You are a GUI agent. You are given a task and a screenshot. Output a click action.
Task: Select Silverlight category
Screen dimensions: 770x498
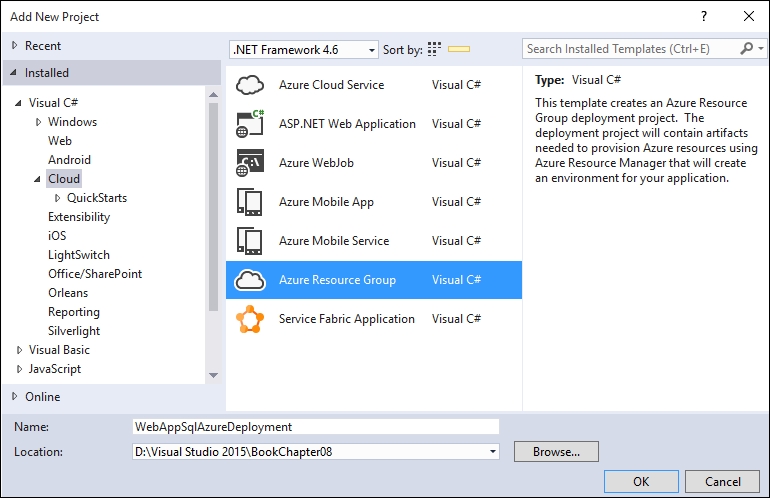[74, 331]
